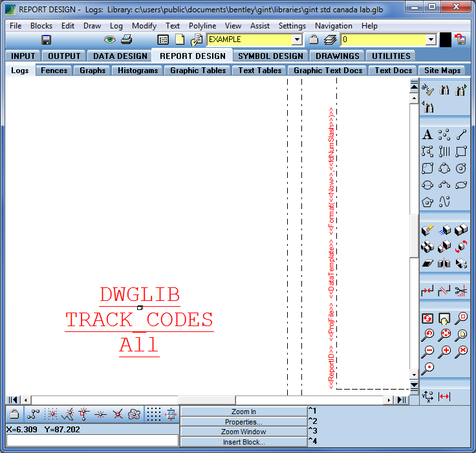Click the Zoom Window shortcut button
The width and height of the screenshot is (476, 453).
pyautogui.click(x=243, y=432)
